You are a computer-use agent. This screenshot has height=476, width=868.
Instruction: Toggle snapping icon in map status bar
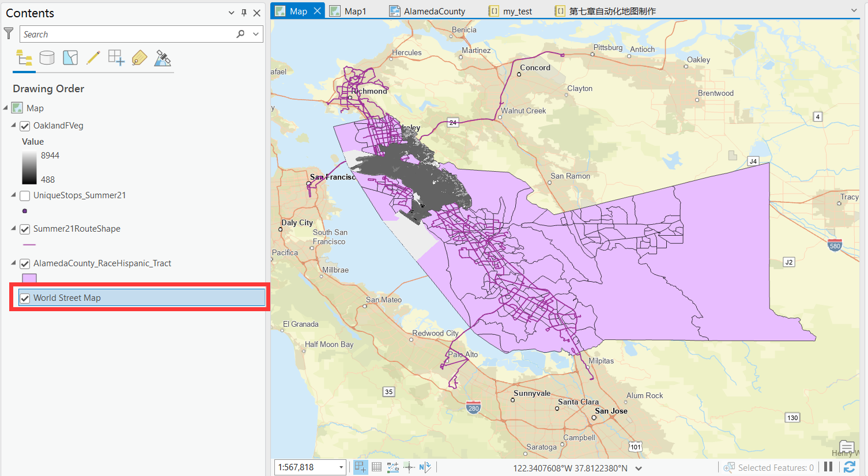(x=360, y=467)
